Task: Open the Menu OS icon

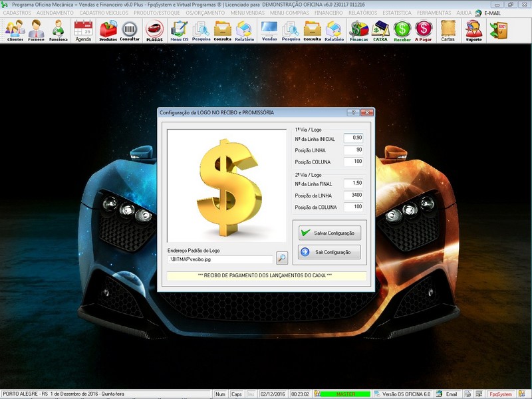Action: [x=179, y=31]
